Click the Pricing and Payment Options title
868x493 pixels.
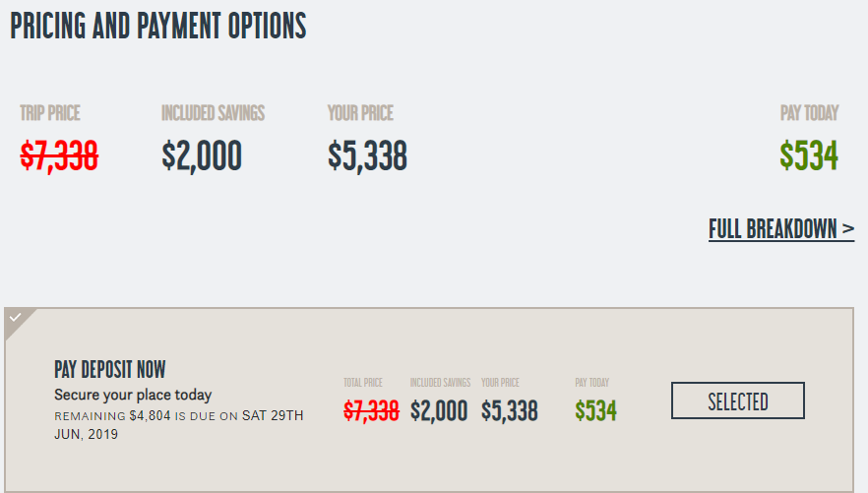[158, 26]
